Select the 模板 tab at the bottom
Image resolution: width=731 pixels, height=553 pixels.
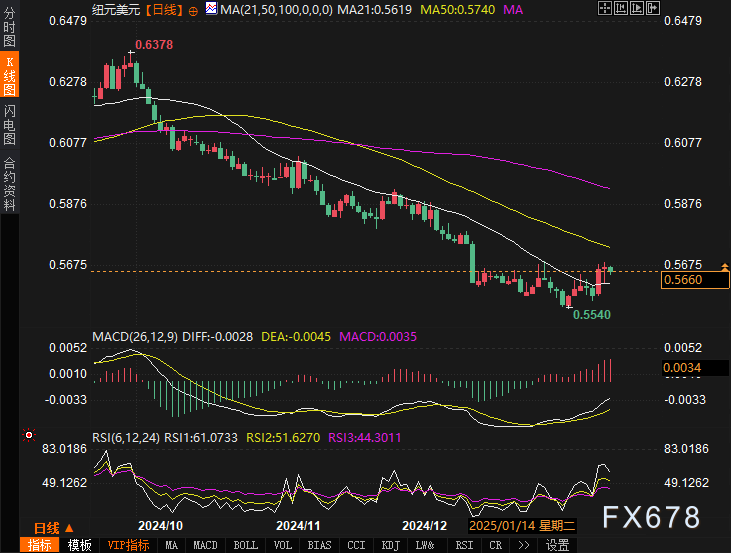click(x=79, y=545)
